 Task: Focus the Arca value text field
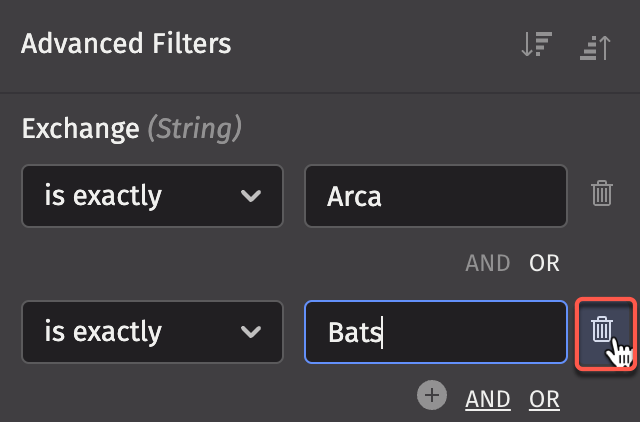(x=436, y=196)
